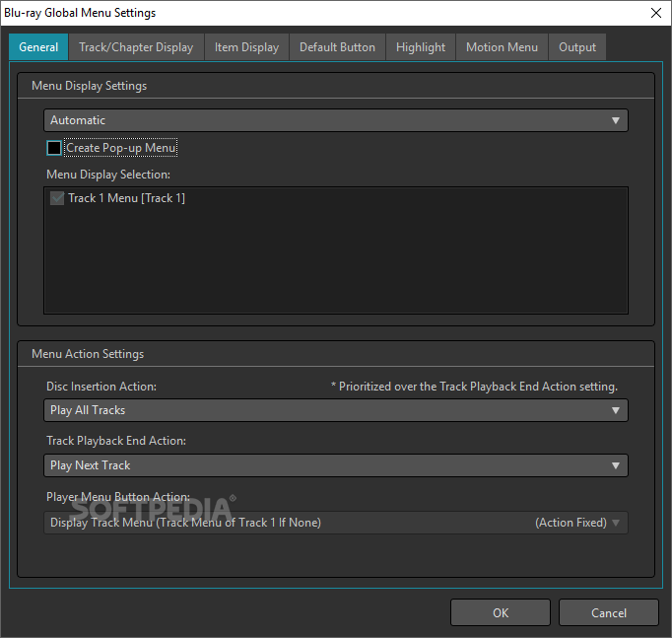This screenshot has height=638, width=672.
Task: Click the Cancel button
Action: pyautogui.click(x=609, y=612)
